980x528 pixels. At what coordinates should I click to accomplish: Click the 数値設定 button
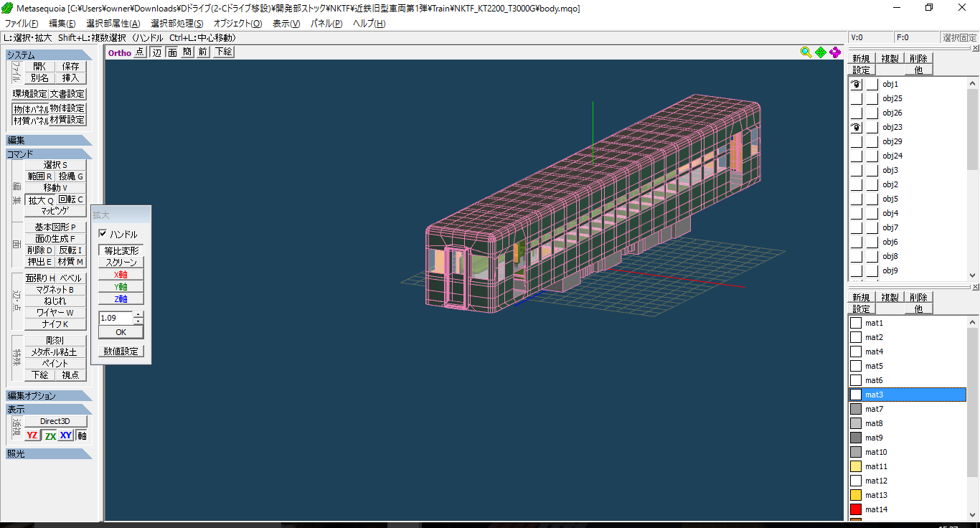click(x=121, y=352)
